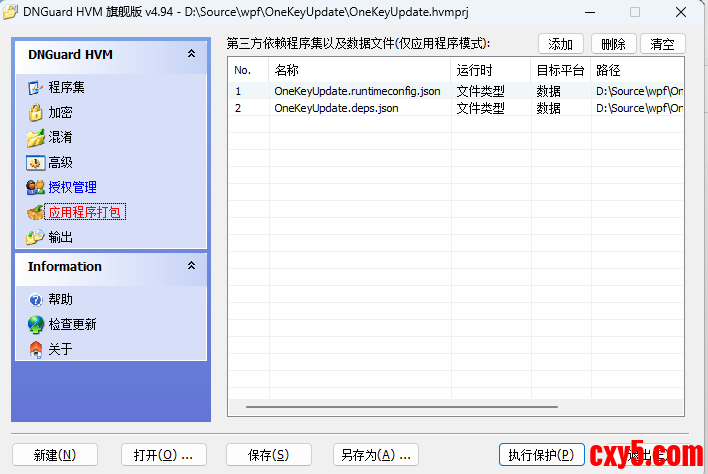This screenshot has height=474, width=708.
Task: Select row OneKeyUpdate.deps.json
Action: [456, 108]
